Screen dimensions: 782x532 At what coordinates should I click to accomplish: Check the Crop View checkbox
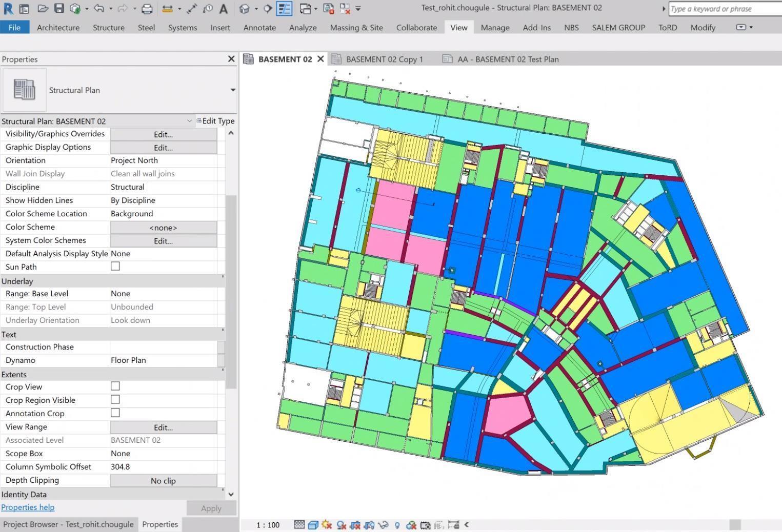(x=115, y=386)
